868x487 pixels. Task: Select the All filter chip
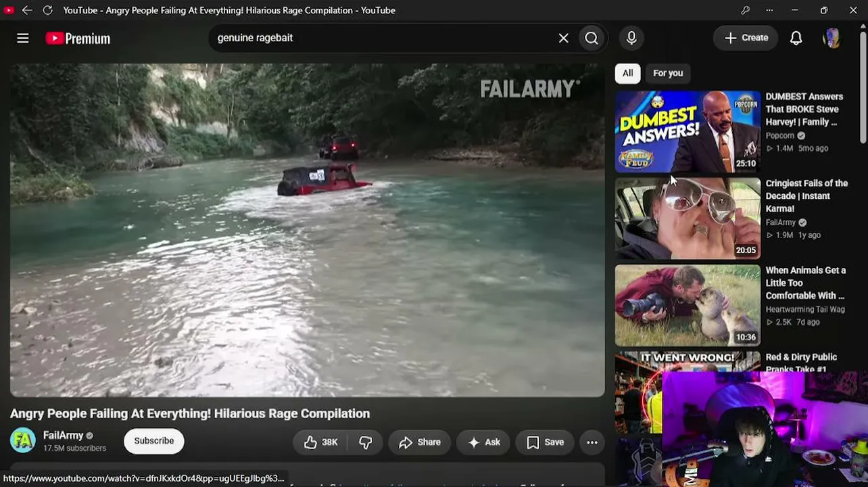point(628,73)
